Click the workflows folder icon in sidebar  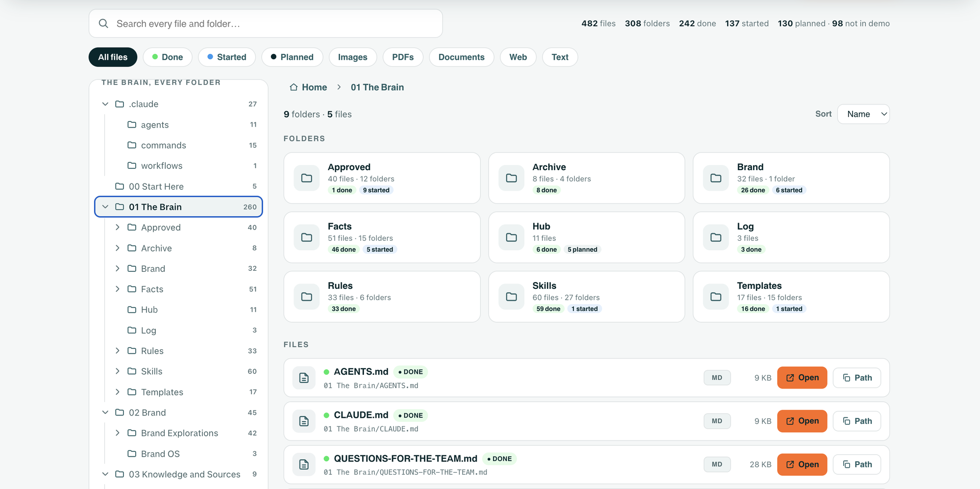pyautogui.click(x=132, y=166)
